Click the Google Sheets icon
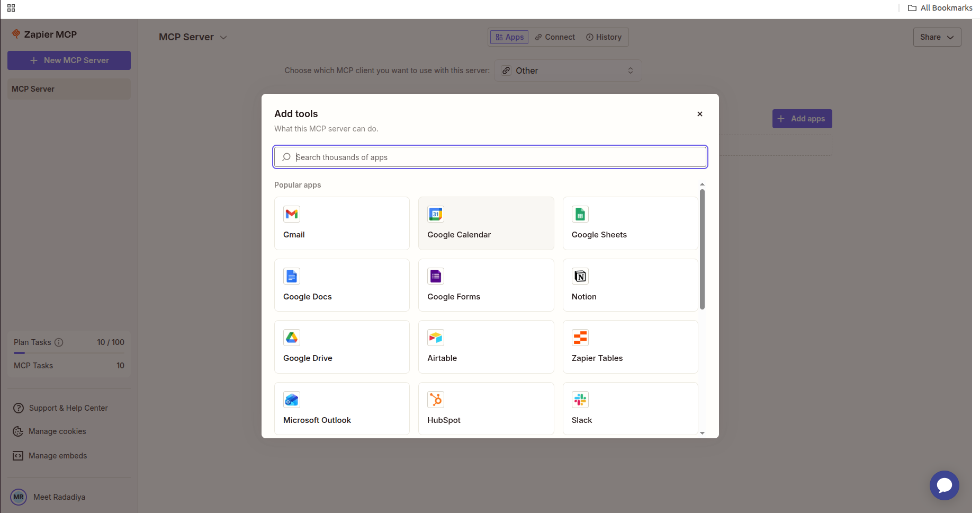Screen dimensions: 980x513 [x=580, y=214]
